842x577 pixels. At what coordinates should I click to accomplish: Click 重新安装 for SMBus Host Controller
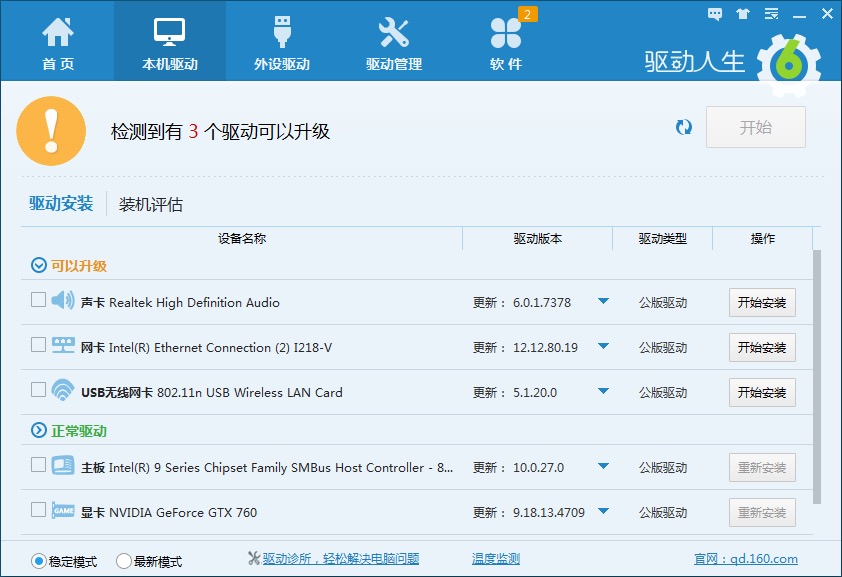click(x=762, y=468)
